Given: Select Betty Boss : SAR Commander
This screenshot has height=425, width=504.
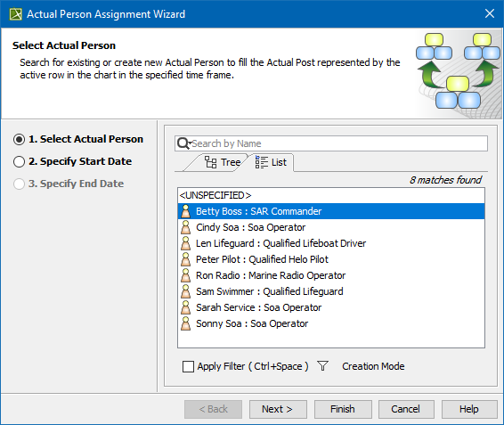Looking at the screenshot, I should [331, 211].
